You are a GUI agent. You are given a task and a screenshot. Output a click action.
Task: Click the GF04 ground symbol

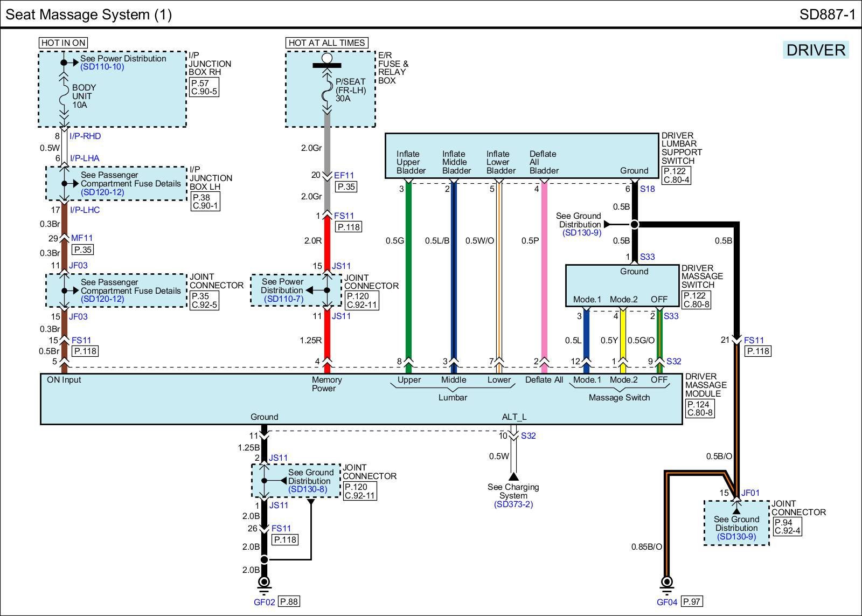tap(666, 583)
